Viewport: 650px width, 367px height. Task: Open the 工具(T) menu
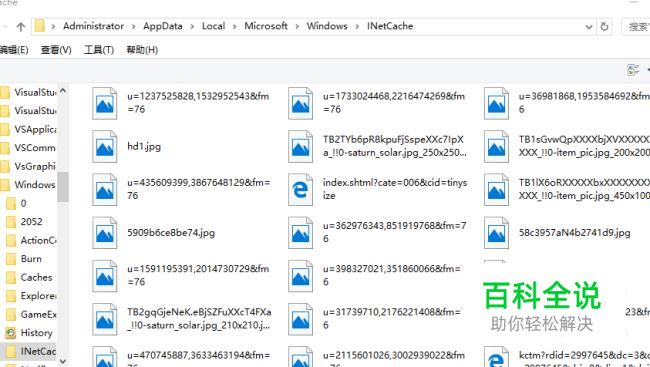[x=99, y=50]
